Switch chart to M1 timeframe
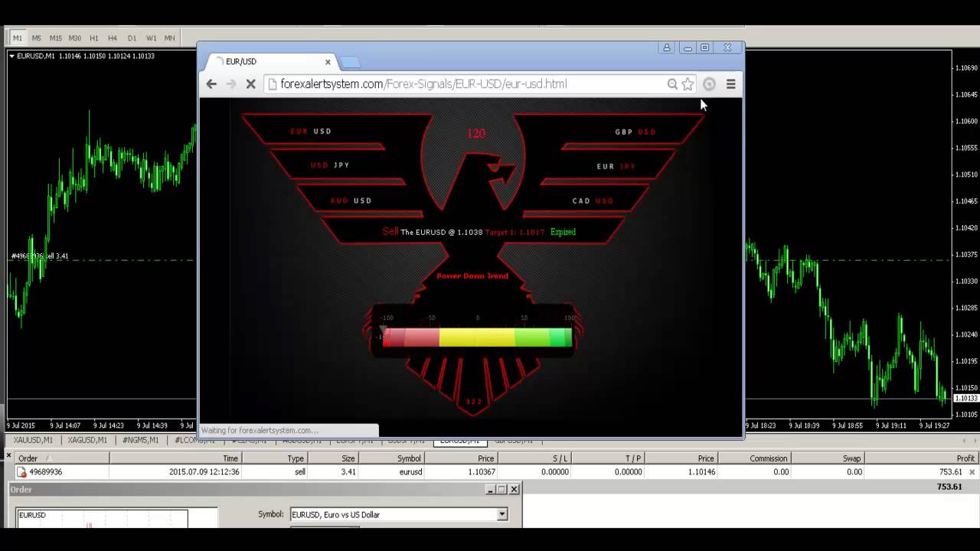This screenshot has height=551, width=980. click(x=18, y=37)
